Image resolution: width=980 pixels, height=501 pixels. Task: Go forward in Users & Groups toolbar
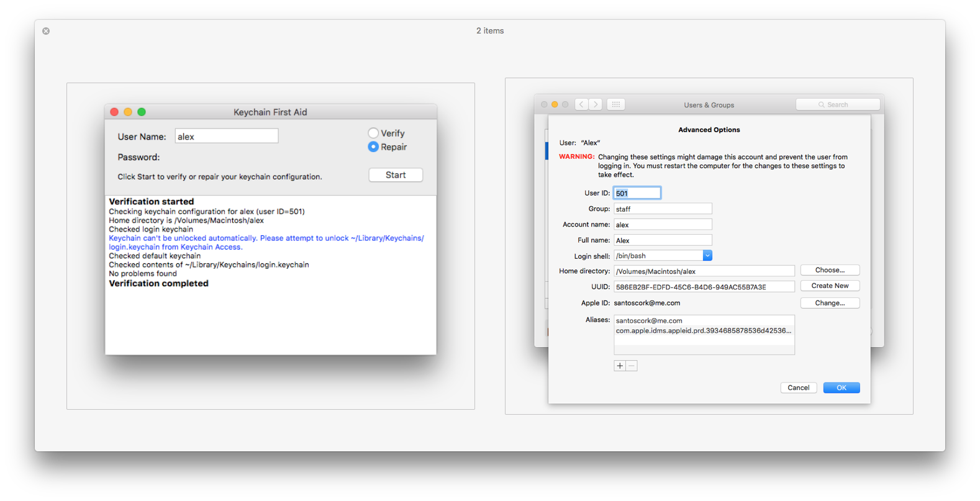pyautogui.click(x=596, y=104)
